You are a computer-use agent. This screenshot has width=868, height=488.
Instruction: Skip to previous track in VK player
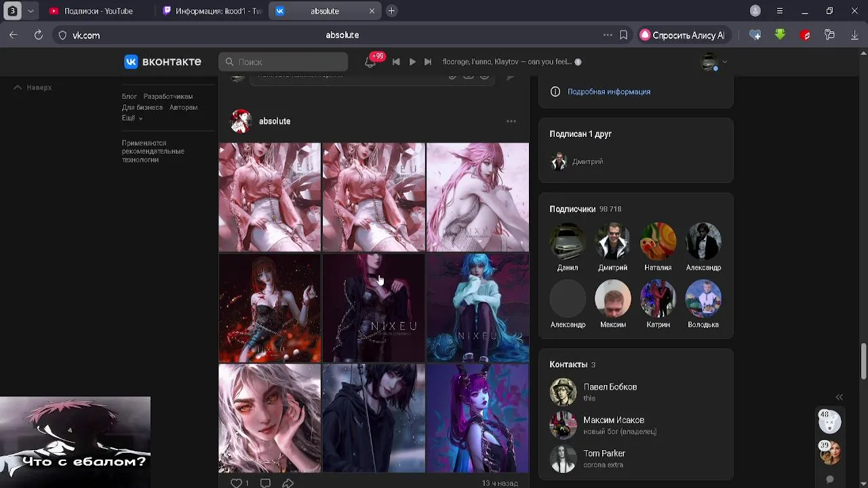[396, 62]
